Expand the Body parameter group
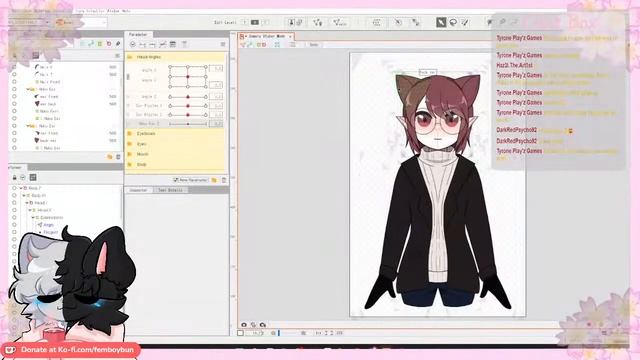Viewport: 640px width, 360px height. coord(130,164)
